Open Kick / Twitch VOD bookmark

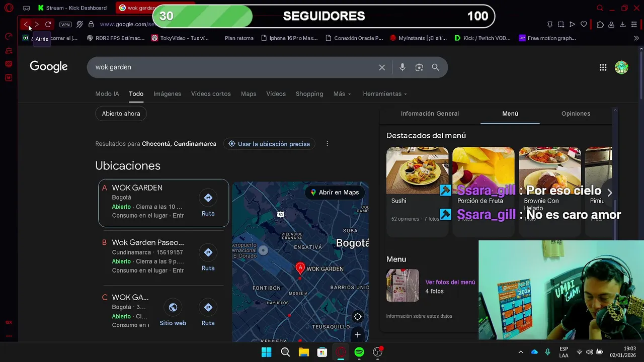482,38
